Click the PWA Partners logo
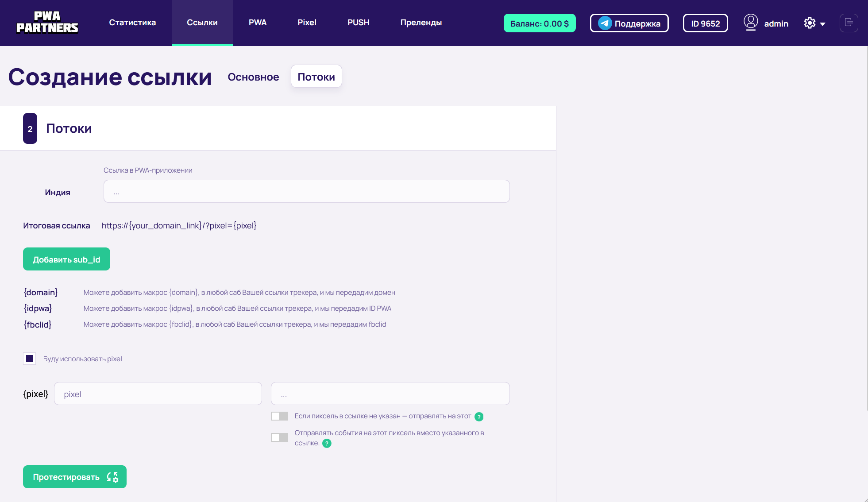The image size is (868, 502). (47, 23)
